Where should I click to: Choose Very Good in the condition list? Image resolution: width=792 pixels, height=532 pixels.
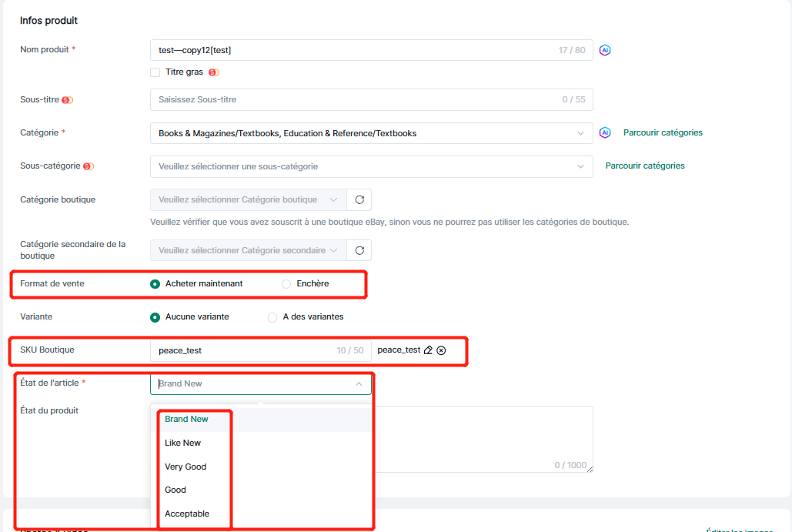[185, 467]
